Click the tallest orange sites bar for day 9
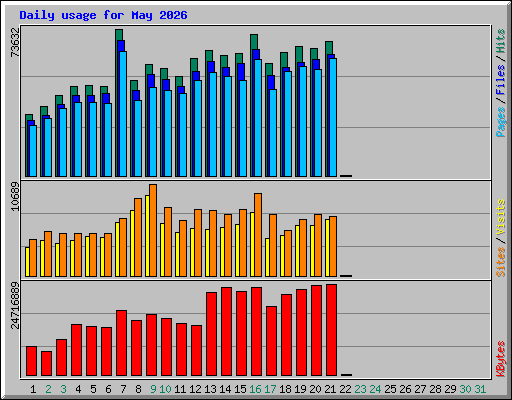This screenshot has width=512, height=400. point(153,231)
